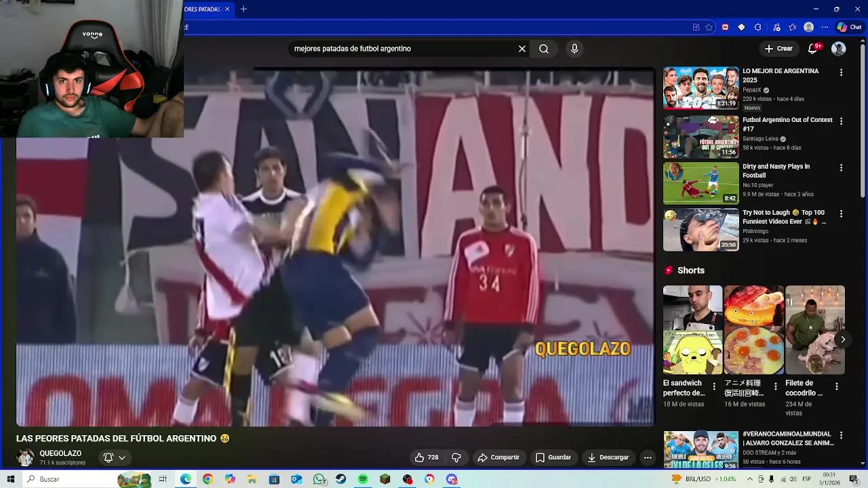The width and height of the screenshot is (868, 488).
Task: Open Outlook from taskbar
Action: pos(296,479)
